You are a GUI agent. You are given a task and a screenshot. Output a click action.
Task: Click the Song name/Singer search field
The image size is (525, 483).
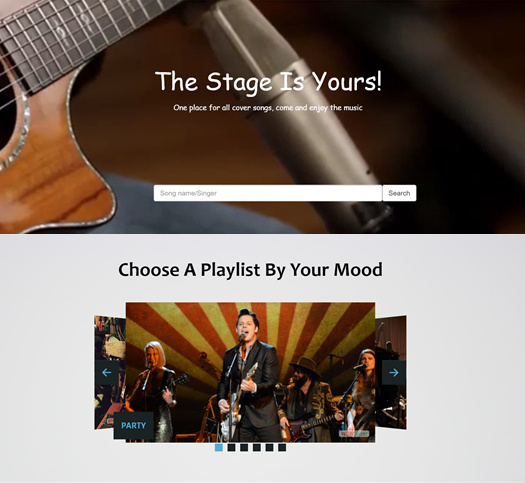(268, 193)
